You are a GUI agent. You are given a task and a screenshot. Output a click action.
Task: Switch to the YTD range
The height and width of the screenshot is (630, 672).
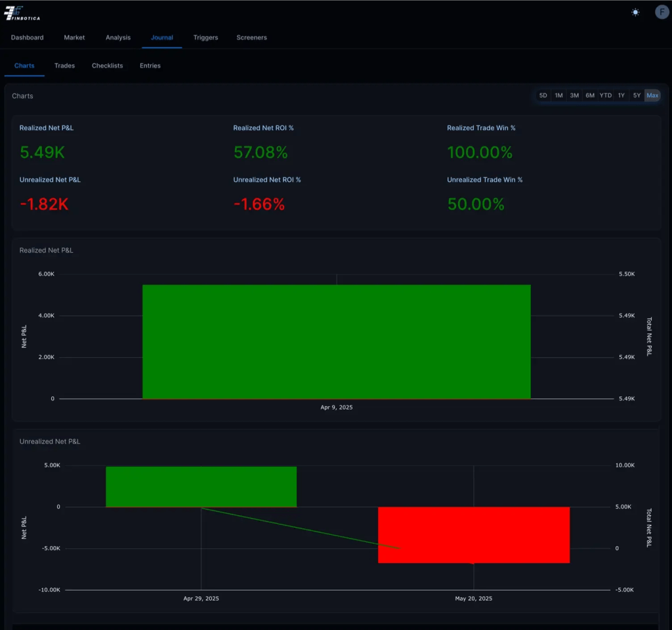pyautogui.click(x=605, y=95)
